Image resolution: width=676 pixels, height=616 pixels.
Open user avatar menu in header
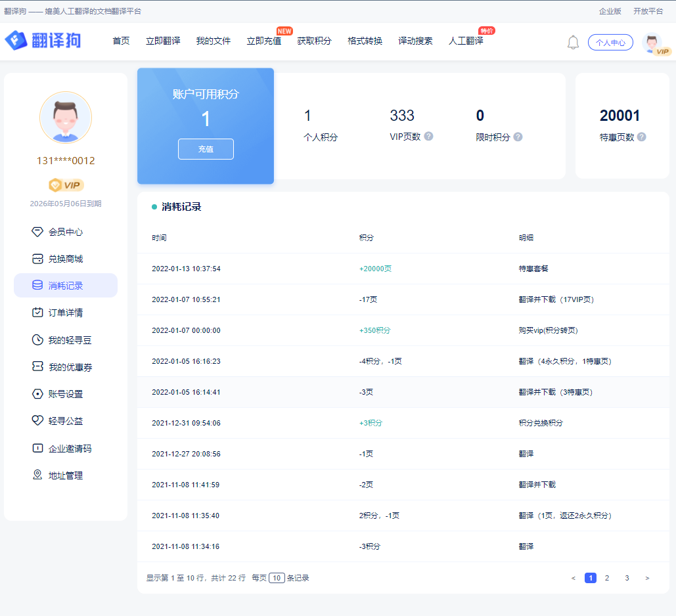point(652,43)
